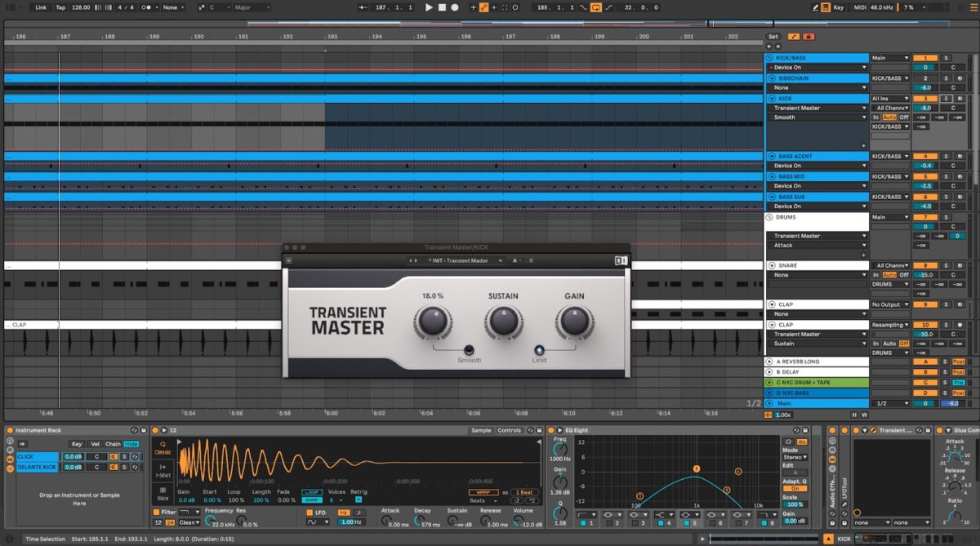Open the KICK track's All Ins input dropdown

pos(890,98)
